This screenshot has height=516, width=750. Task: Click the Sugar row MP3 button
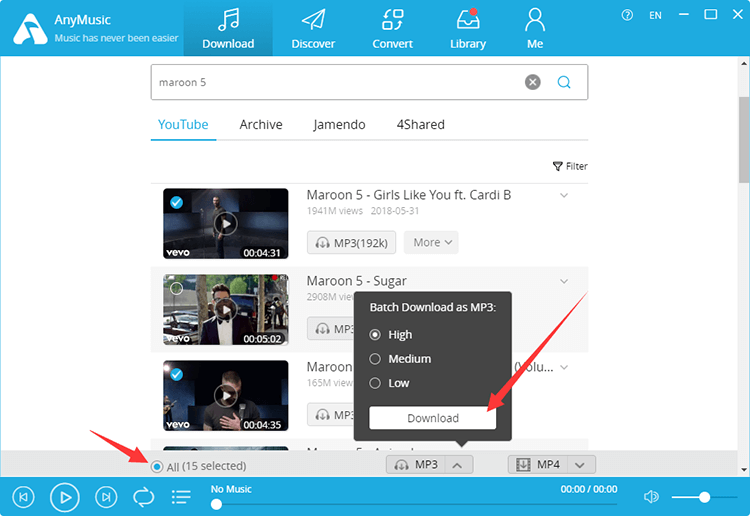click(x=331, y=329)
